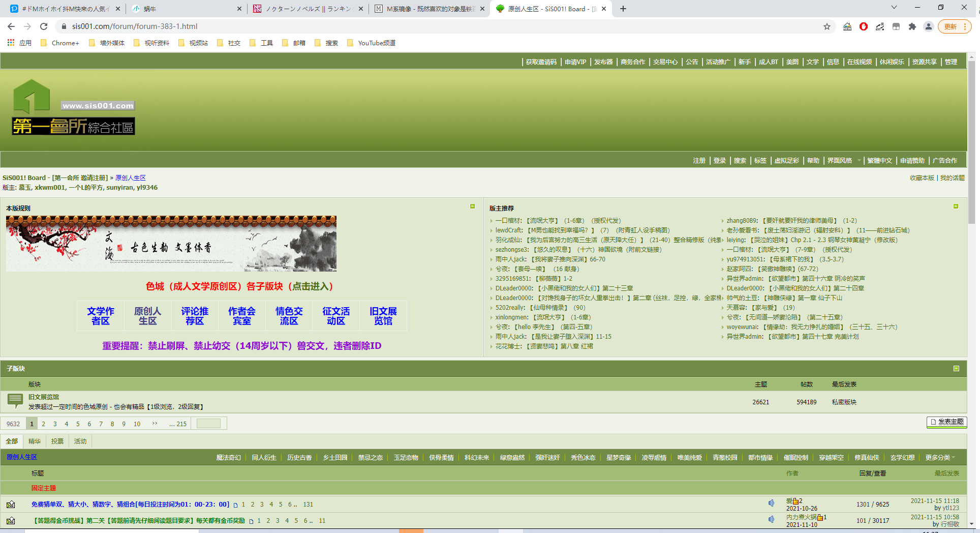Click the 登录 link in the navigation bar

coord(719,161)
